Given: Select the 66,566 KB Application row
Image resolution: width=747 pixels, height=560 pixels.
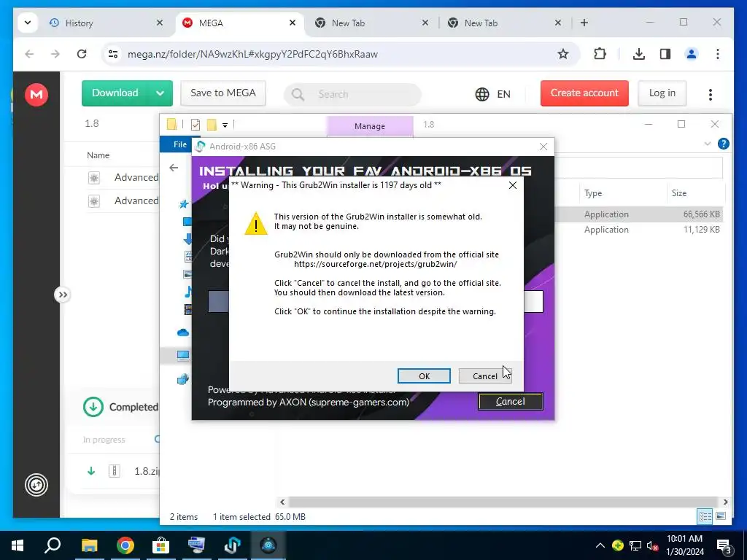Looking at the screenshot, I should point(638,214).
